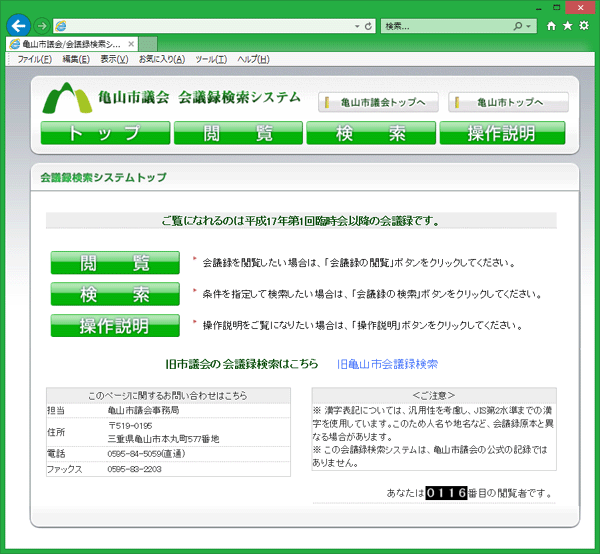
Task: Open the 旧亀山市会議録検索 link
Action: coord(387,364)
